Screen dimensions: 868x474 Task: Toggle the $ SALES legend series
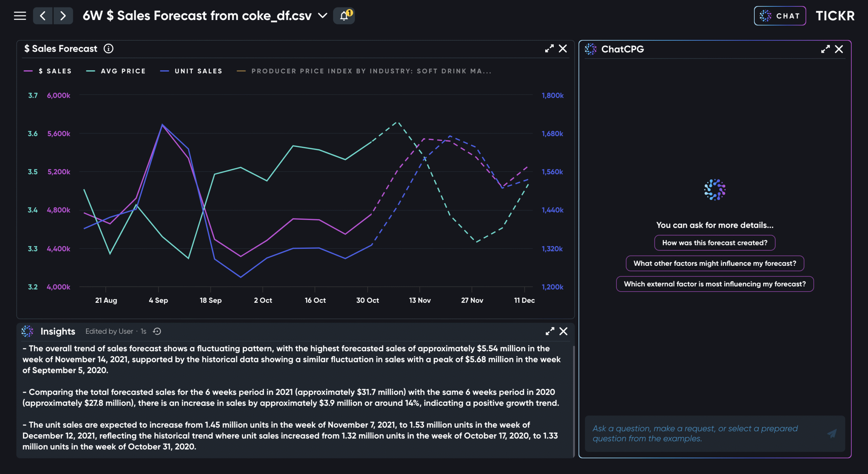48,71
